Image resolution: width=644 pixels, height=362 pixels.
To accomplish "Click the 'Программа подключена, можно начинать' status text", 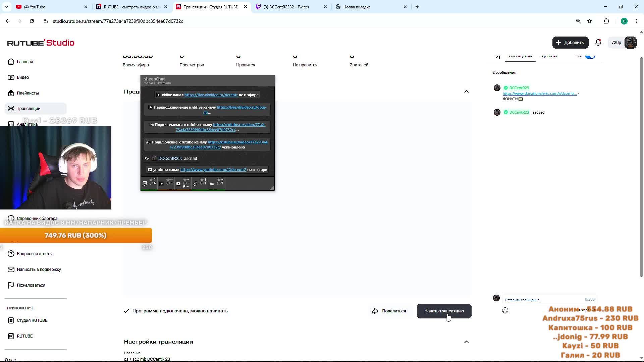I will [x=180, y=311].
